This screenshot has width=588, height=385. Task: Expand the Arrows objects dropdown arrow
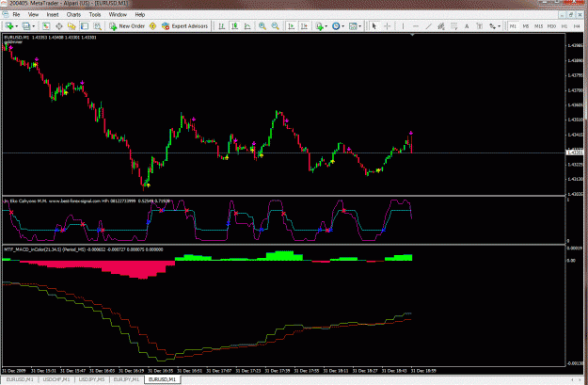(500, 26)
